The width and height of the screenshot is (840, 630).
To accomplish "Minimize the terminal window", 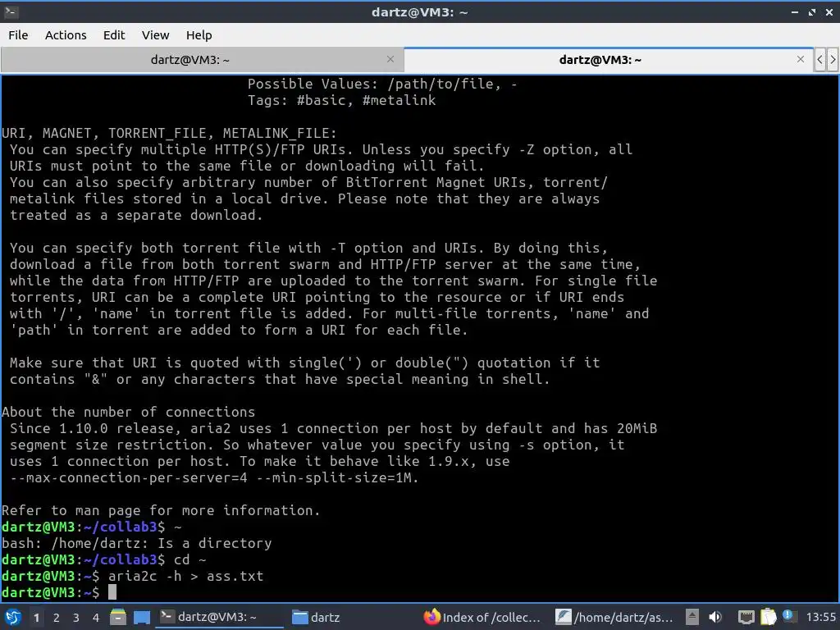I will 794,11.
